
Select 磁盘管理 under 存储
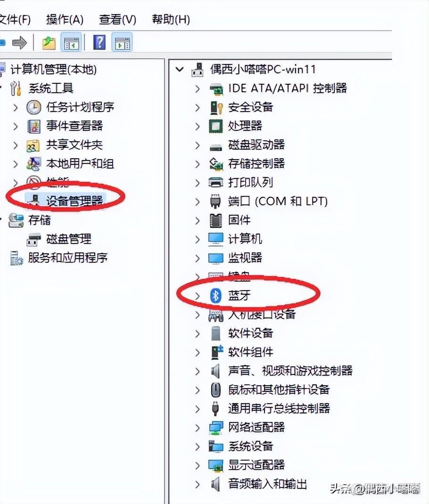pyautogui.click(x=68, y=239)
